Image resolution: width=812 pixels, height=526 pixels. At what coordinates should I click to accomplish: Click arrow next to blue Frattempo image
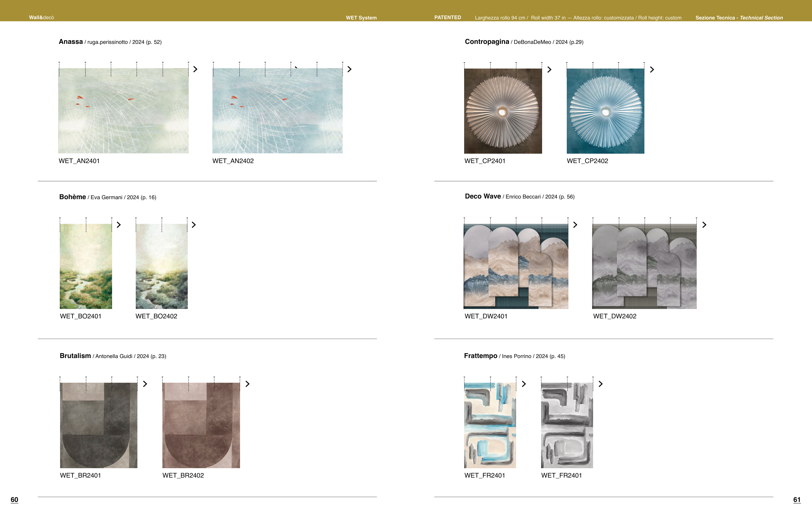(x=524, y=384)
